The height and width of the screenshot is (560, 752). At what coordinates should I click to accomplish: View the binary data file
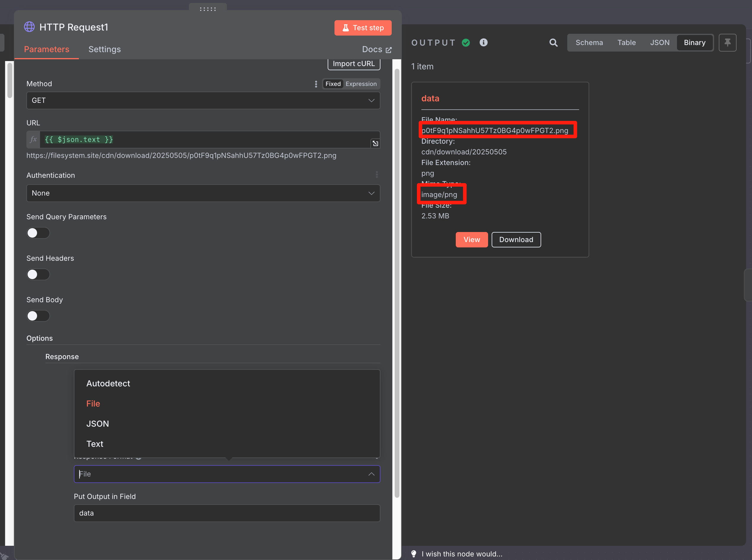coord(471,240)
